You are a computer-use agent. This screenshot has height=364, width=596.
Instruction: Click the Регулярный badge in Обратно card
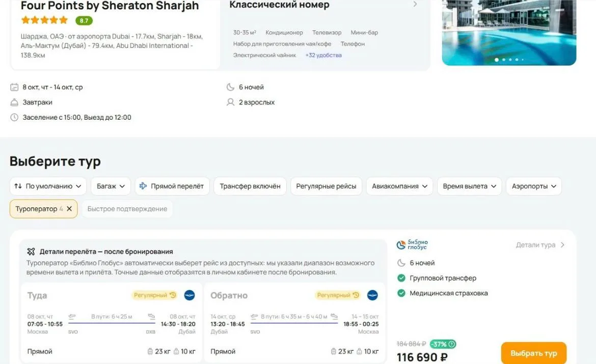tap(338, 295)
